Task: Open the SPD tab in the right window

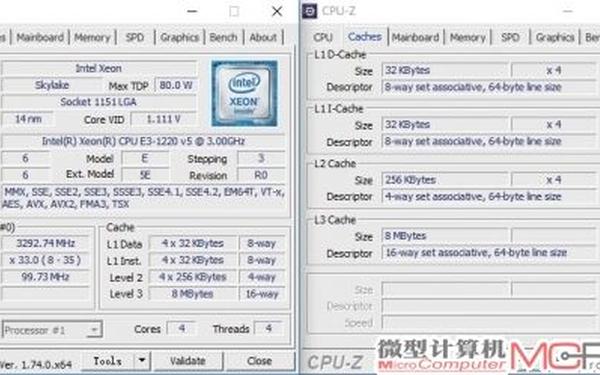Action: (x=510, y=37)
